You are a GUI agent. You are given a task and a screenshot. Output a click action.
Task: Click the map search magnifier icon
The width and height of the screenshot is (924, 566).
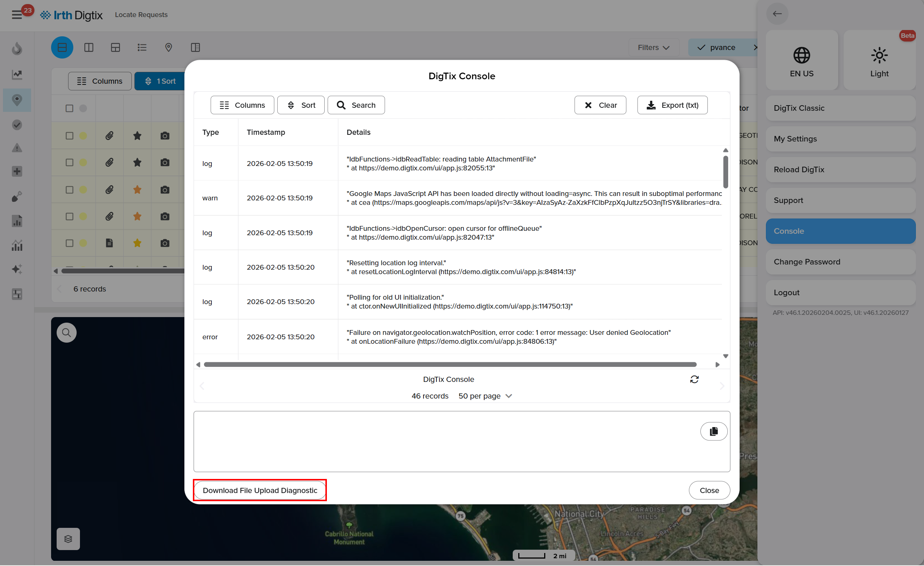(66, 333)
